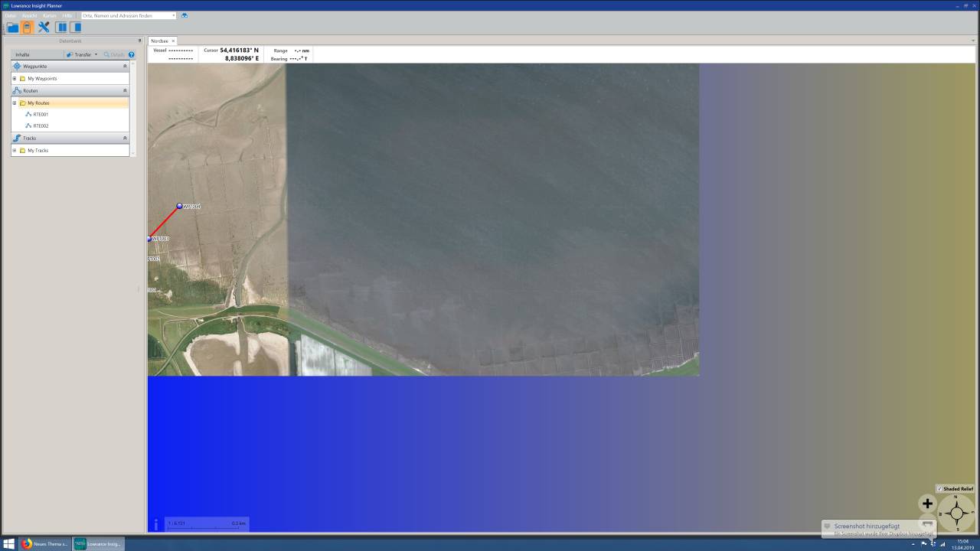Click the binoculars search icon
The width and height of the screenshot is (980, 551).
coord(185,15)
